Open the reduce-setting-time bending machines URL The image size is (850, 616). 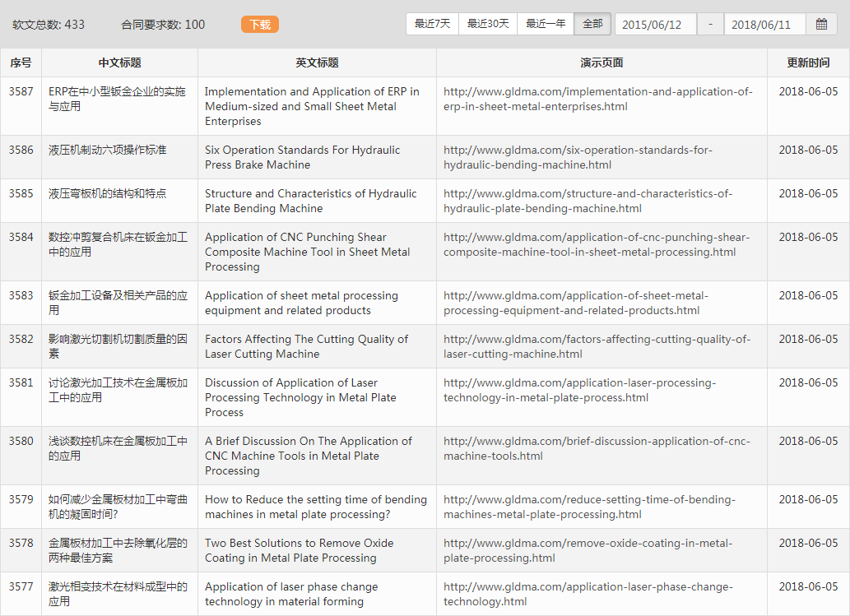(589, 507)
